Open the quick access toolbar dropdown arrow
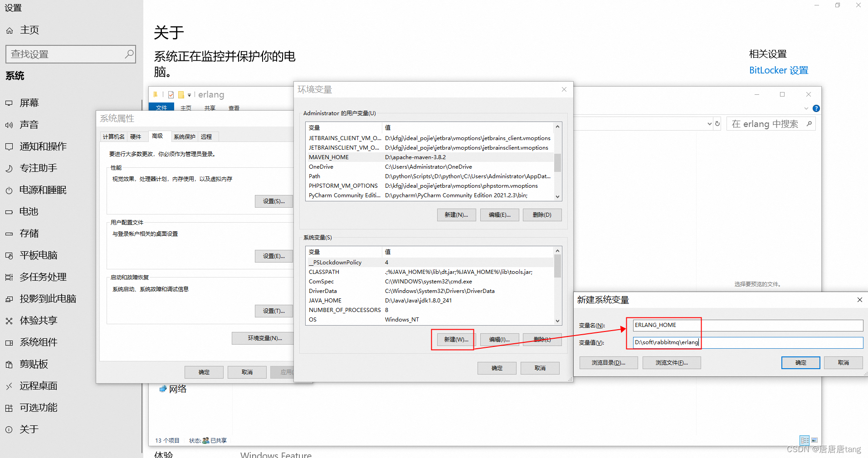Viewport: 868px width, 458px height. 189,95
